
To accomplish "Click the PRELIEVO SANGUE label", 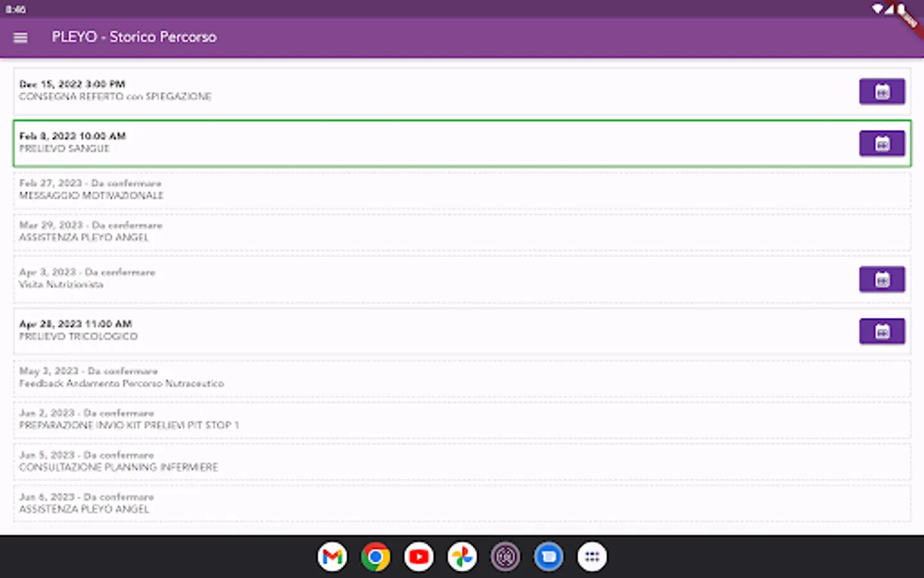I will [x=64, y=149].
